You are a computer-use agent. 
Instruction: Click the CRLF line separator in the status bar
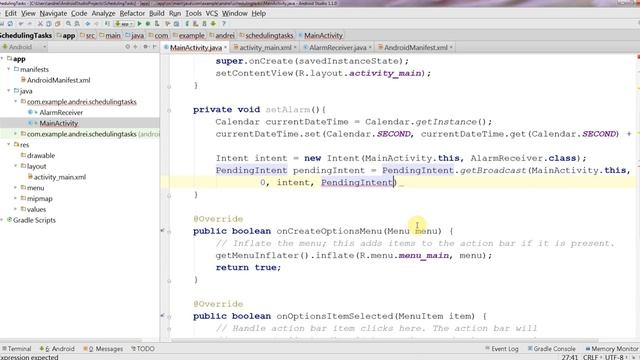(590, 357)
